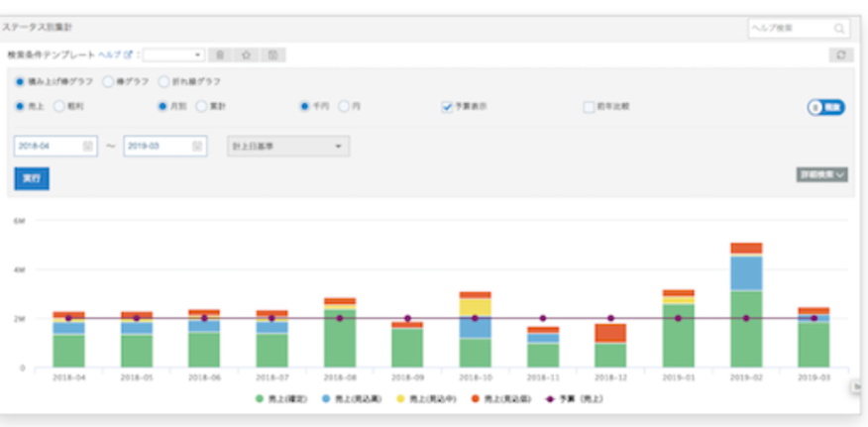Expand the 詳細検索 panel
The width and height of the screenshot is (868, 427).
pyautogui.click(x=821, y=174)
